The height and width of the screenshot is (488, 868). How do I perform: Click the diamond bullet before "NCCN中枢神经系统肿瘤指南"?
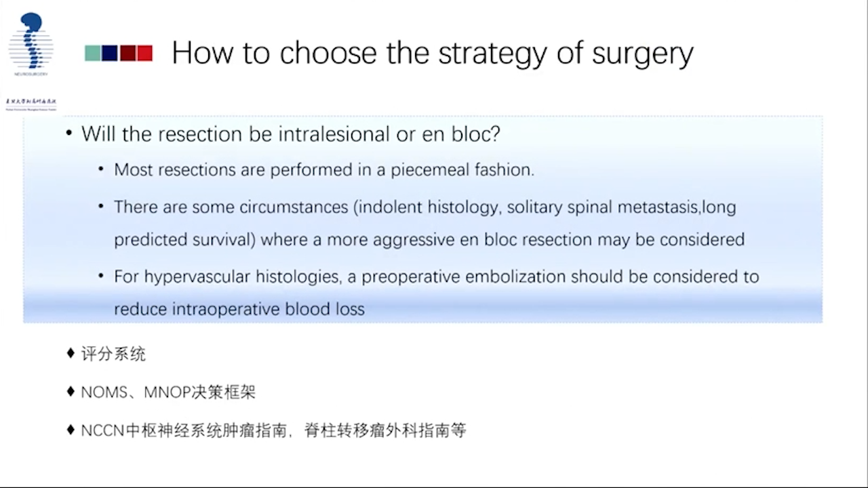(x=71, y=430)
